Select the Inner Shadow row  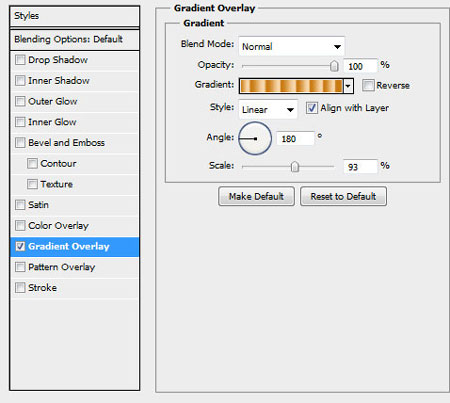point(75,81)
